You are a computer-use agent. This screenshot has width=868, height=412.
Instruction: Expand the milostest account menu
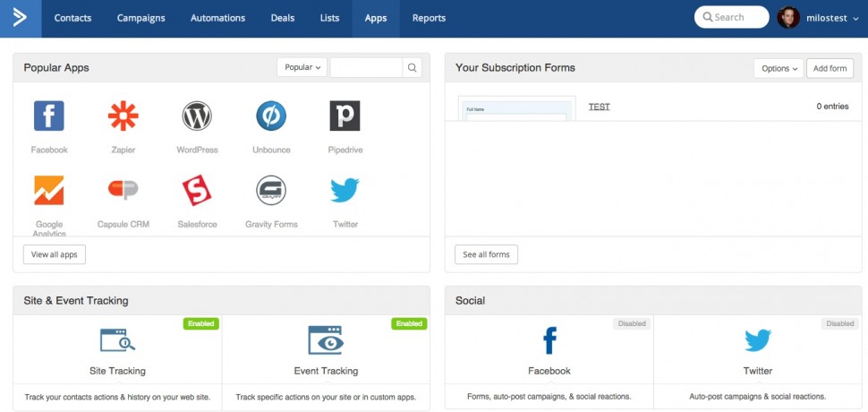tap(831, 18)
